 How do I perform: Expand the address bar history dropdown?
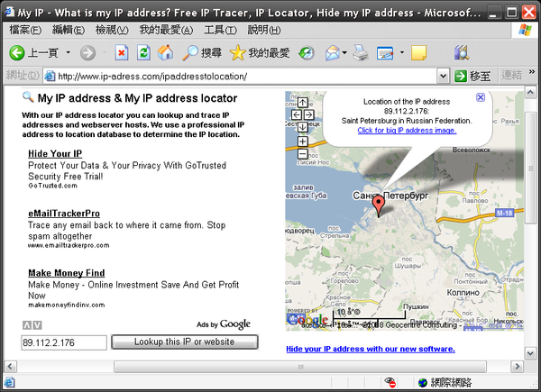point(443,76)
